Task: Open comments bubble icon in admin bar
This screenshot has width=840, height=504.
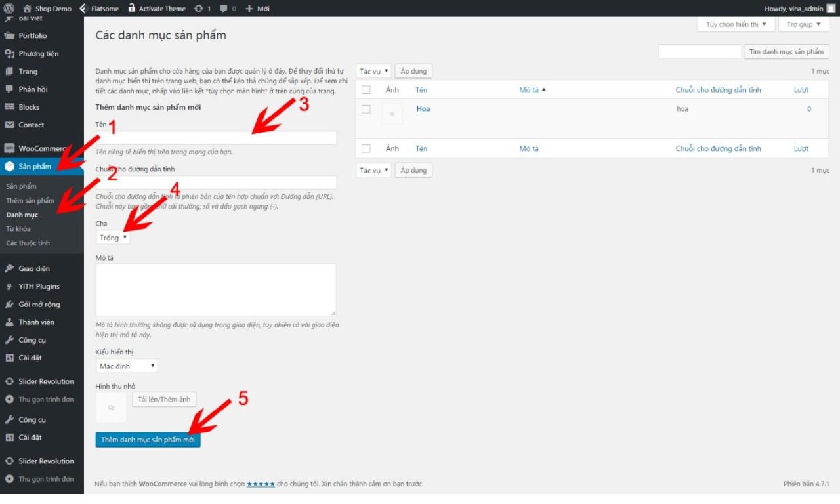Action: [x=224, y=9]
